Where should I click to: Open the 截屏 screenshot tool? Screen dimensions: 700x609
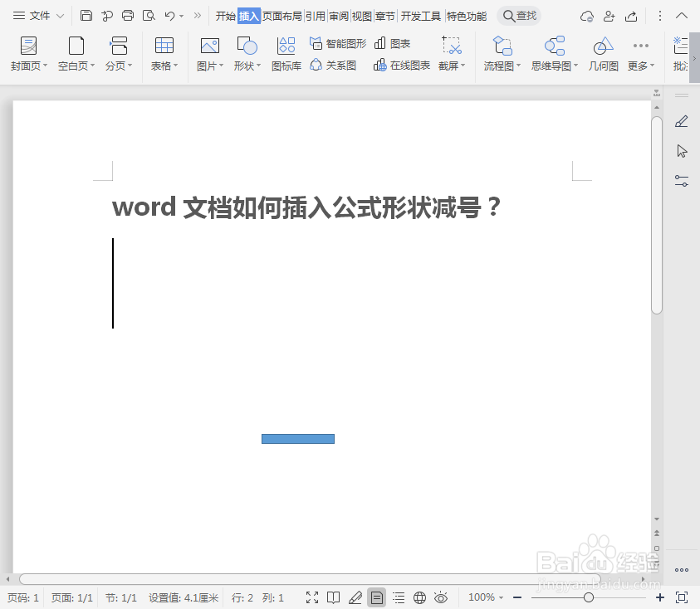[x=450, y=54]
